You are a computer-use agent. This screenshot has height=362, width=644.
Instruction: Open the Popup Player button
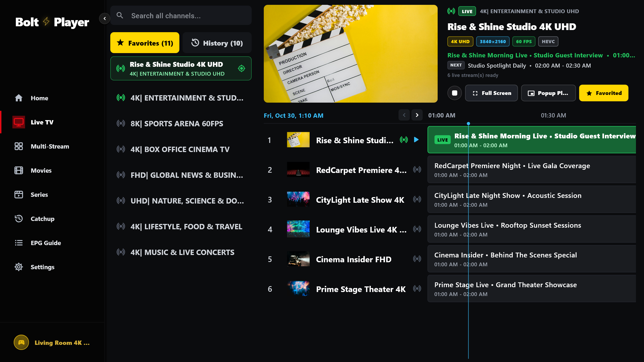[548, 93]
